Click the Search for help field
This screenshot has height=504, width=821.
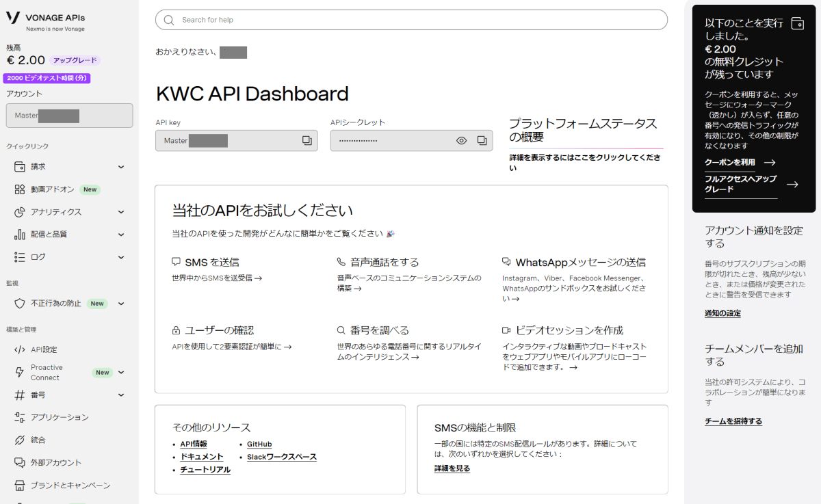tap(411, 20)
